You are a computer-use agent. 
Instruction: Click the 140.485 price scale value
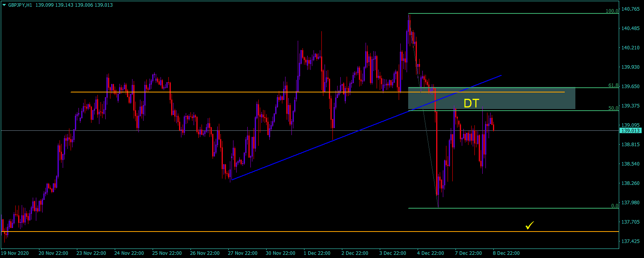(x=631, y=28)
